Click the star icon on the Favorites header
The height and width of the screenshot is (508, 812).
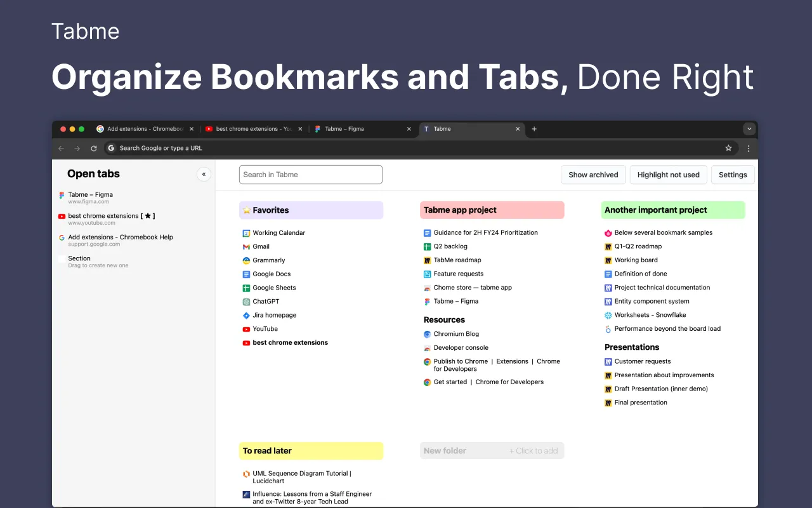tap(247, 210)
